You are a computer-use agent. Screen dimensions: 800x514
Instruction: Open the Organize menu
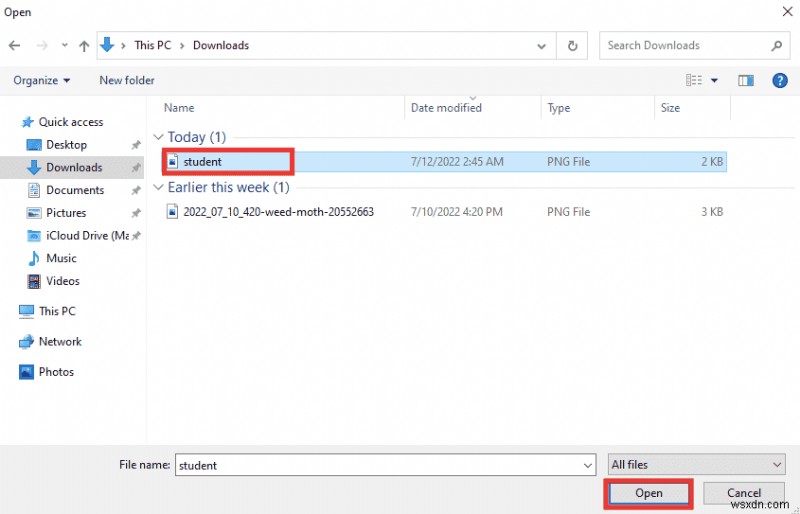click(42, 81)
